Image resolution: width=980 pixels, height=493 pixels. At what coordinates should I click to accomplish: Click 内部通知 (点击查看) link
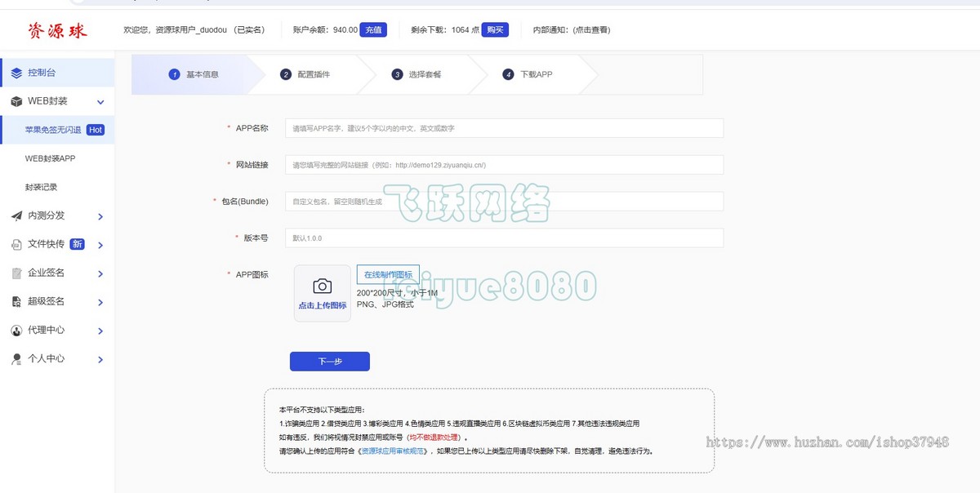[x=572, y=30]
